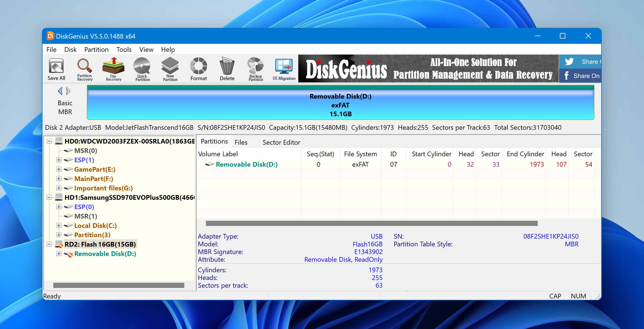Image resolution: width=644 pixels, height=329 pixels.
Task: Select MainPart(F:) in the disk tree
Action: pyautogui.click(x=94, y=179)
